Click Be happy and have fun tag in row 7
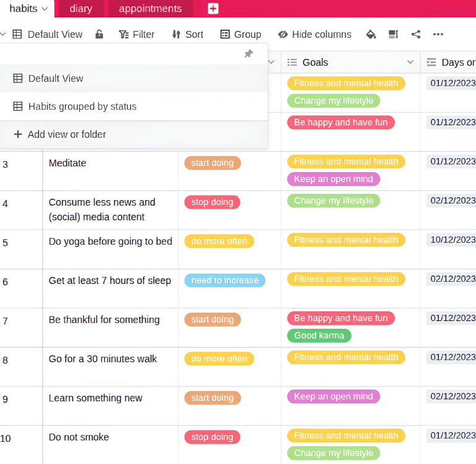476x464 pixels. tap(341, 318)
